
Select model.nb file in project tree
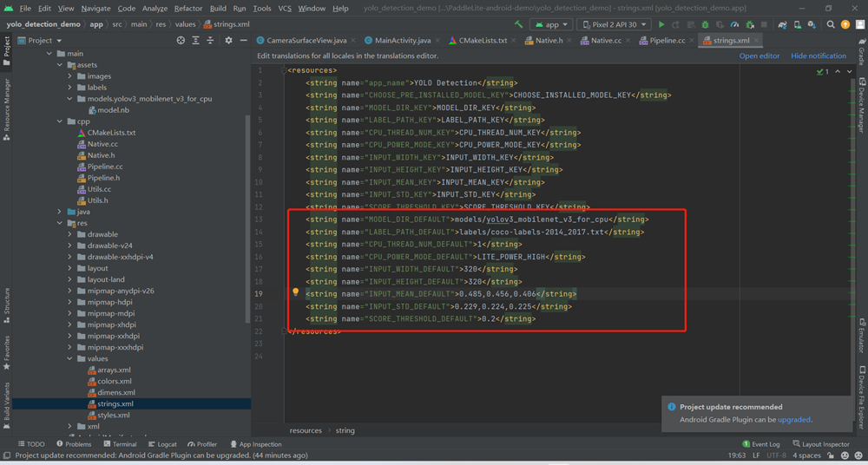click(108, 110)
